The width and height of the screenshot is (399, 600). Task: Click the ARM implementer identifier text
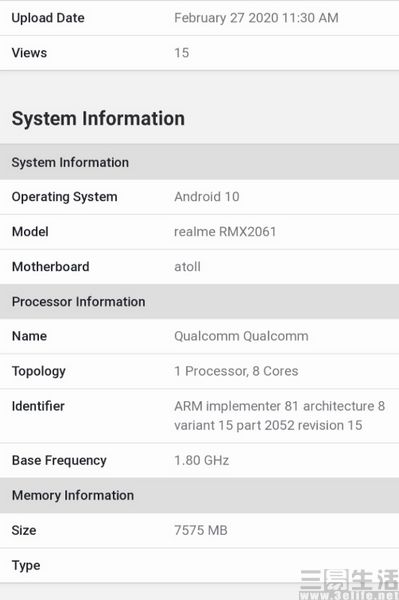click(x=280, y=416)
